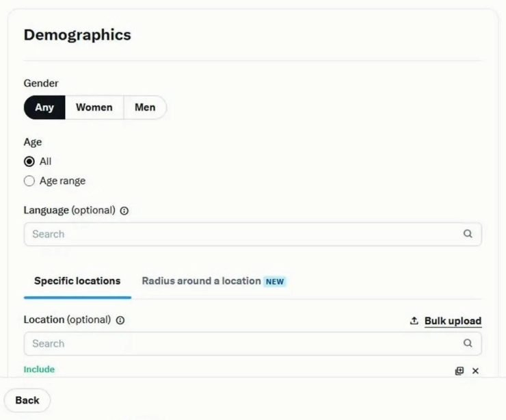The height and width of the screenshot is (420, 506).
Task: Set gender targeting to Men
Action: [x=145, y=107]
